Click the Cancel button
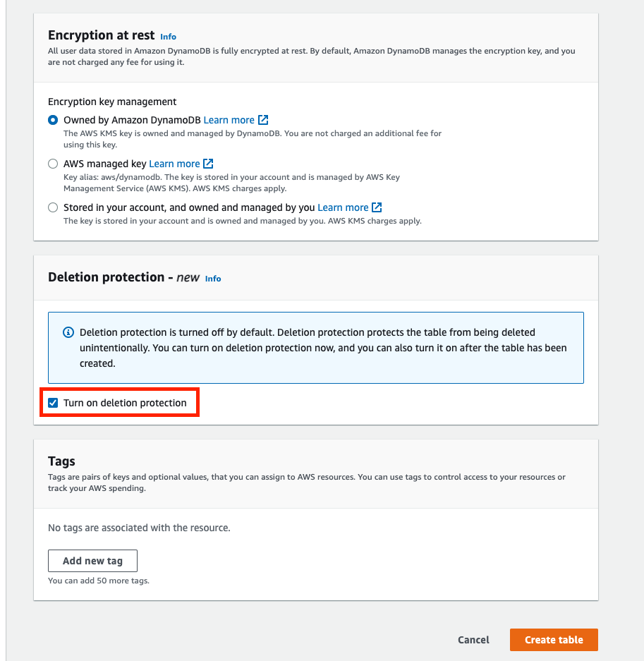 tap(473, 640)
